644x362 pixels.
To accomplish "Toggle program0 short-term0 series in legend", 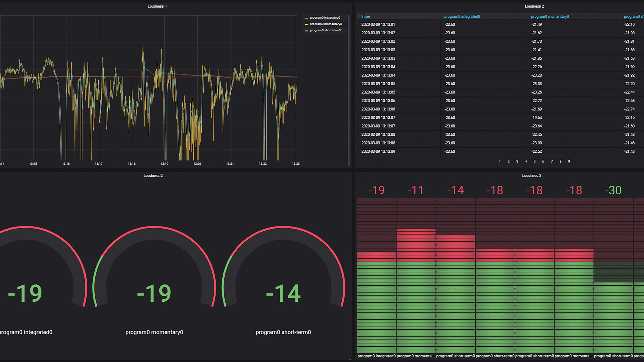I will tap(325, 30).
